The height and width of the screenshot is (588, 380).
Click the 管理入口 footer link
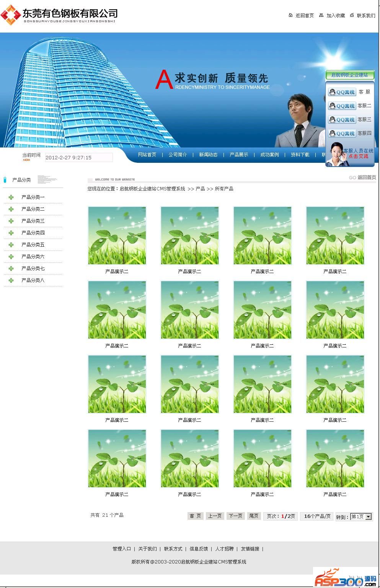pos(122,549)
